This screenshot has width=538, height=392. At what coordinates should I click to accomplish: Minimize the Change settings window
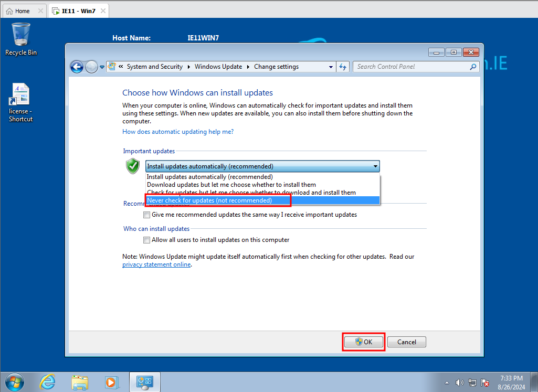point(437,52)
